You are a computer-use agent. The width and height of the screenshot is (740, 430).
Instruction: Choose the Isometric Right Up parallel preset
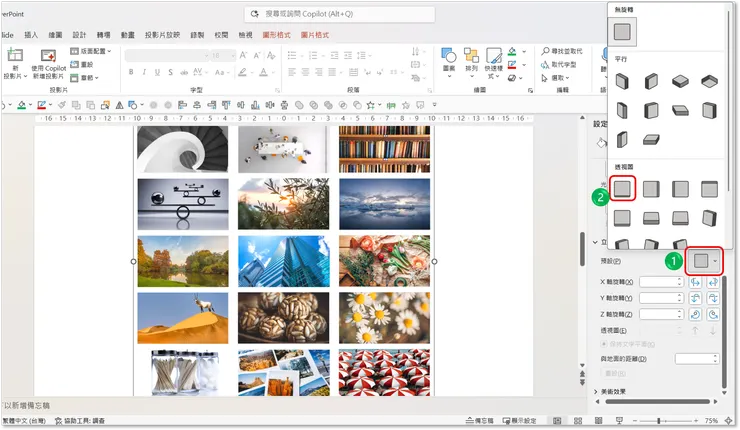pos(651,82)
